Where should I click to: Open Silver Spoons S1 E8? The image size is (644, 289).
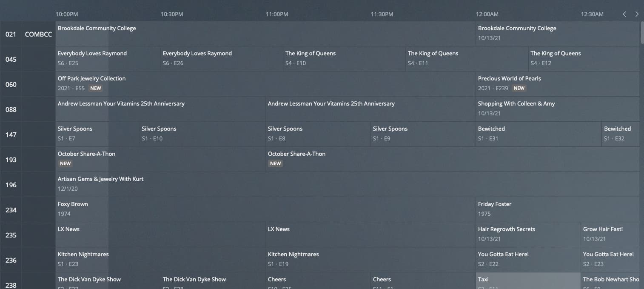pos(318,134)
